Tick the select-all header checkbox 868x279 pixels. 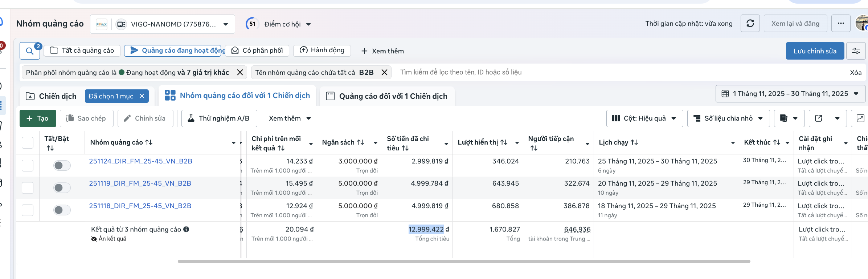[28, 143]
